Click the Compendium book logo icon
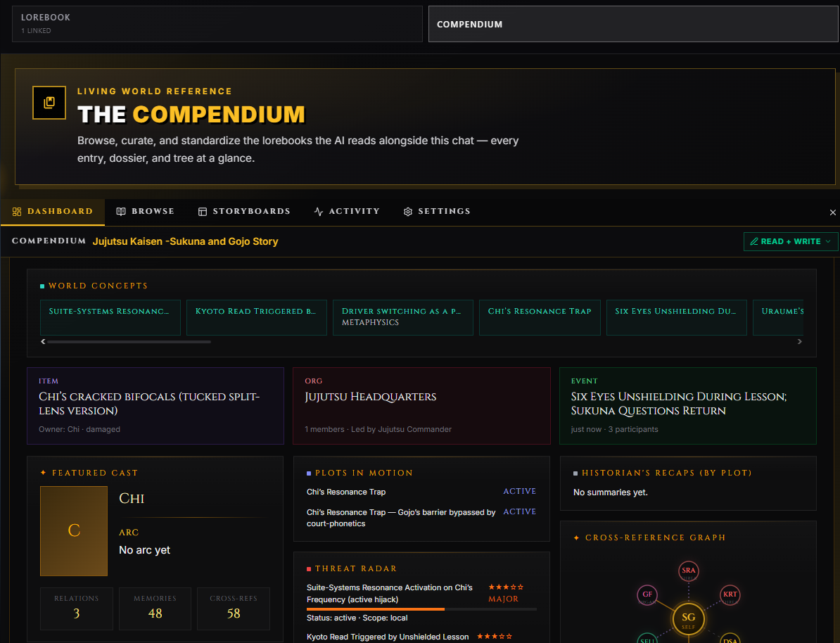This screenshot has height=643, width=840. 49,102
